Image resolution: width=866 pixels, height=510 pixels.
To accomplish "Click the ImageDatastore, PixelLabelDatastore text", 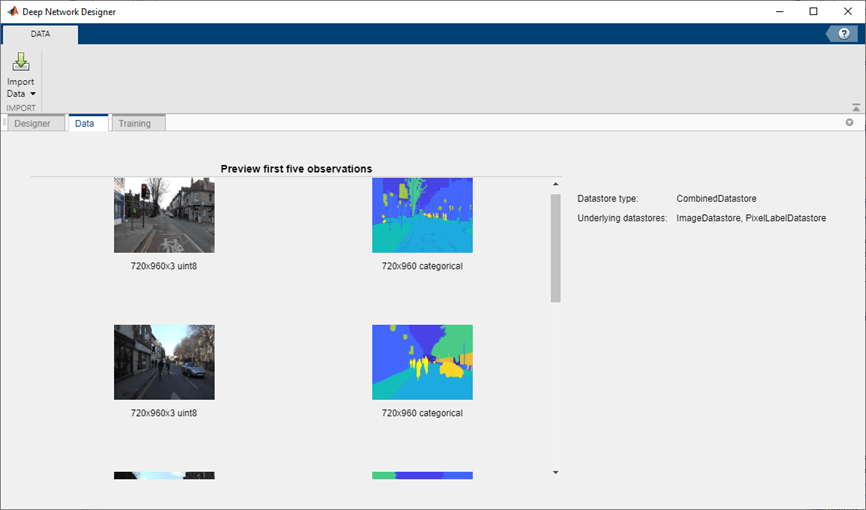I will point(751,218).
